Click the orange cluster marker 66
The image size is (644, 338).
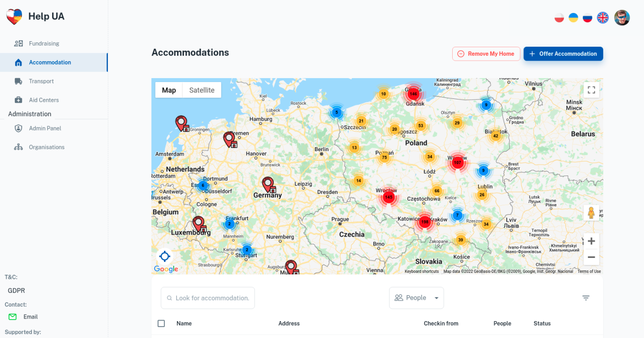point(437,191)
